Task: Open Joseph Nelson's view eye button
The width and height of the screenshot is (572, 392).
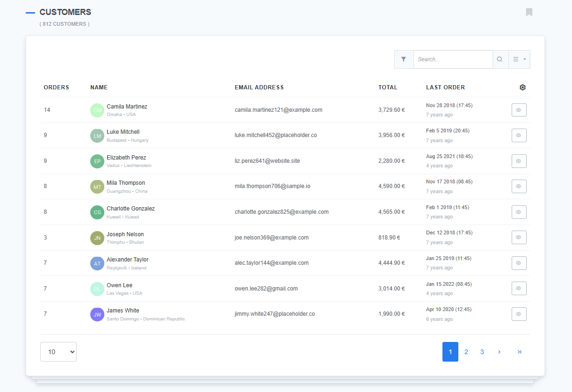Action: click(519, 237)
